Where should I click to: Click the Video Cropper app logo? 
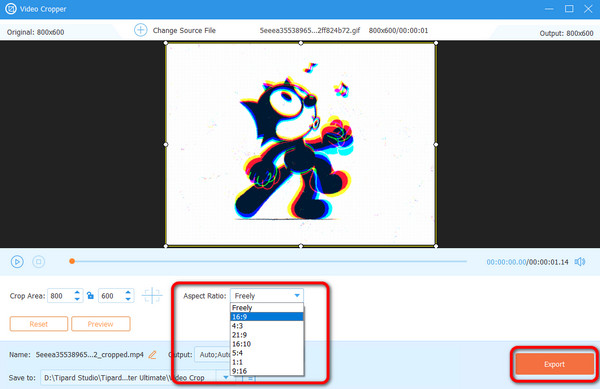10,8
